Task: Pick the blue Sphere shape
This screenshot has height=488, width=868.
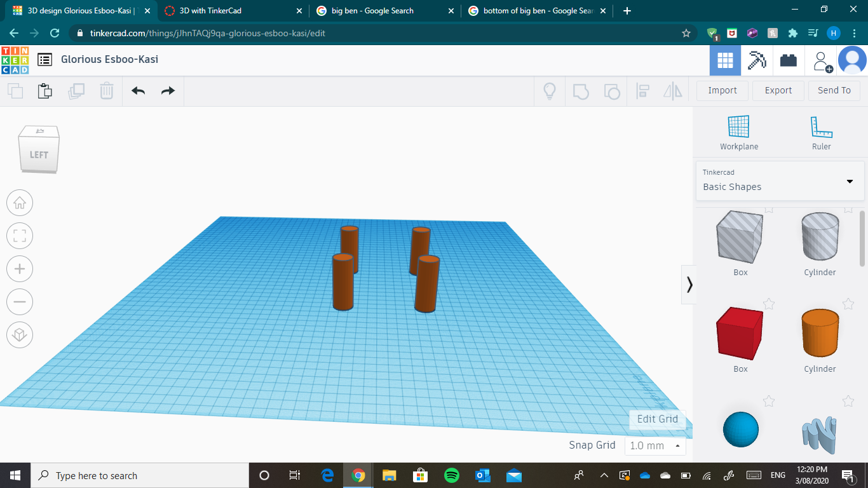Action: [x=741, y=429]
